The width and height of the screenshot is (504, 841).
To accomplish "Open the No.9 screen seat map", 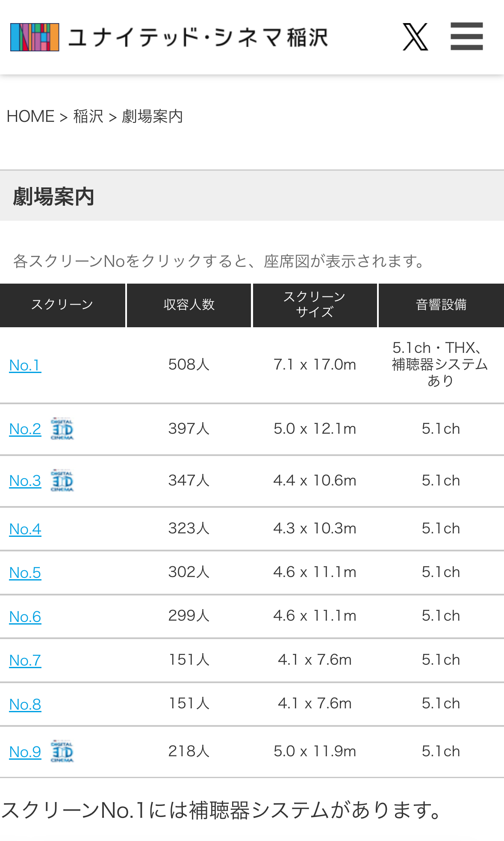I will (x=25, y=752).
